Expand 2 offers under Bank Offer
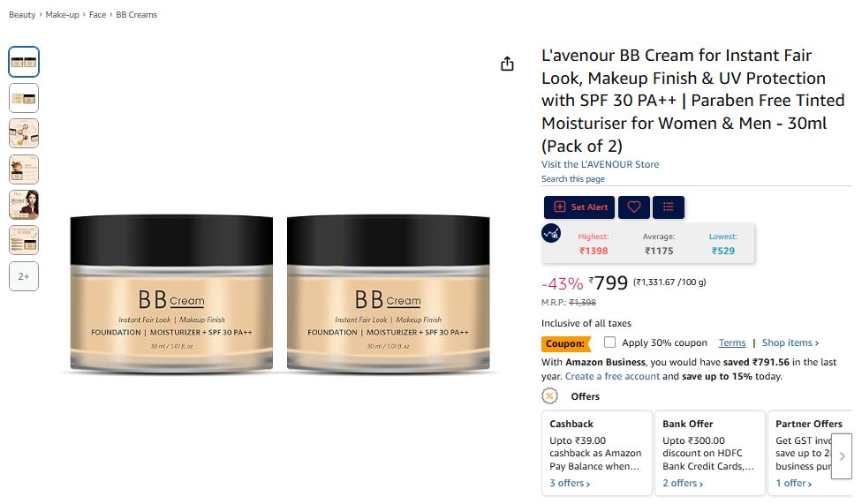Image resolution: width=862 pixels, height=504 pixels. (x=683, y=483)
